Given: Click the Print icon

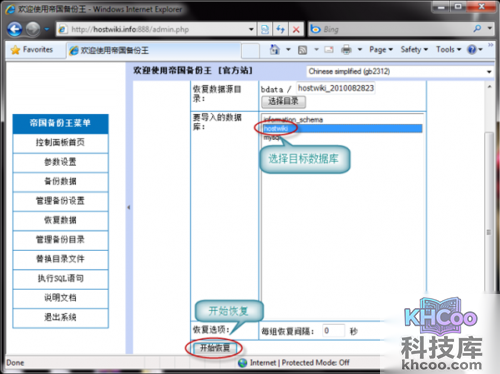Looking at the screenshot, I should [346, 50].
